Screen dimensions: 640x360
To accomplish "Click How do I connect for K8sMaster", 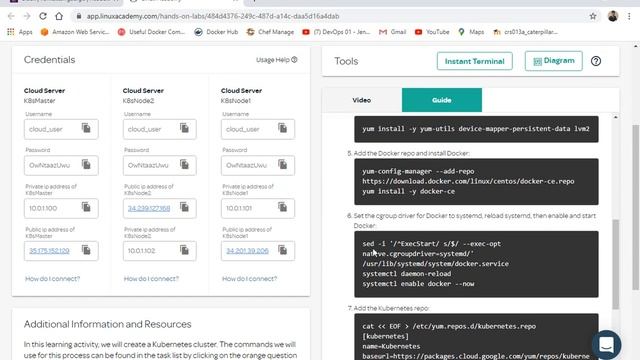I will [52, 279].
